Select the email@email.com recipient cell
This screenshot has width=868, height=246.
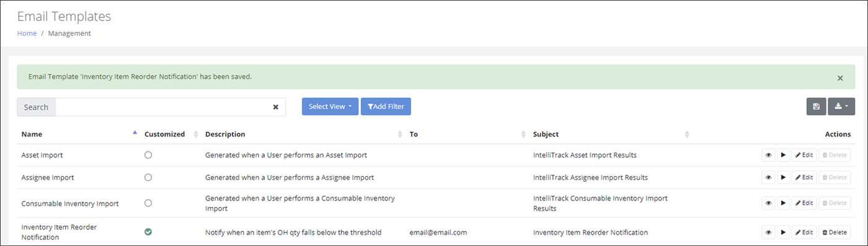click(438, 233)
